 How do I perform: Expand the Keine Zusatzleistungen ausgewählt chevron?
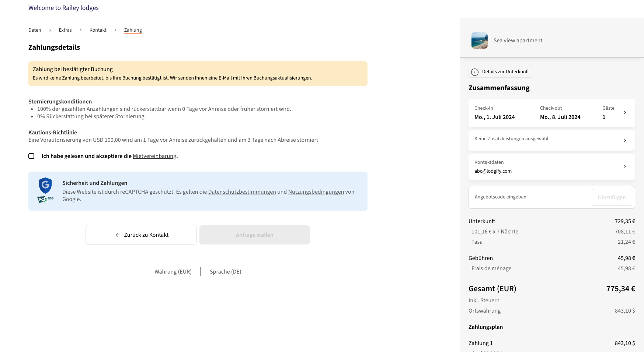(x=624, y=140)
